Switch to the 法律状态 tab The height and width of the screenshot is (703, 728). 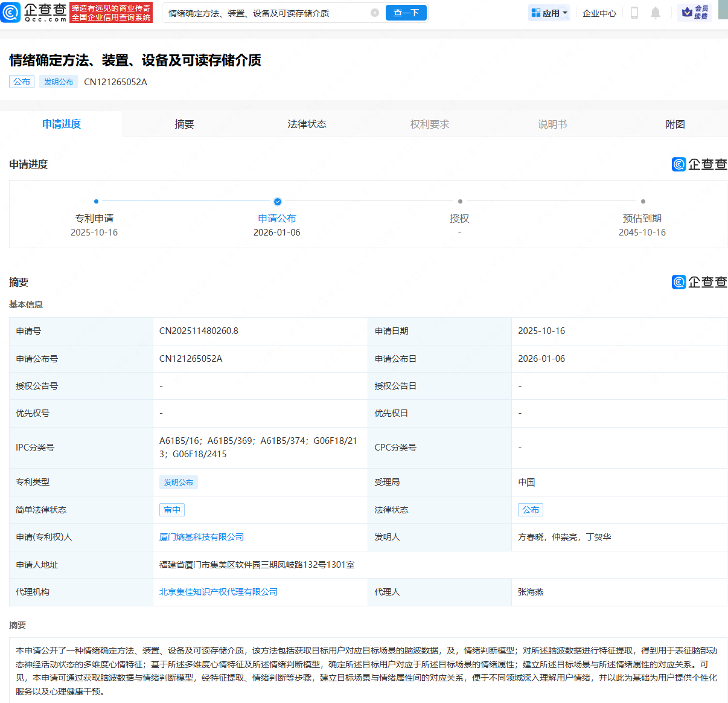pyautogui.click(x=307, y=123)
